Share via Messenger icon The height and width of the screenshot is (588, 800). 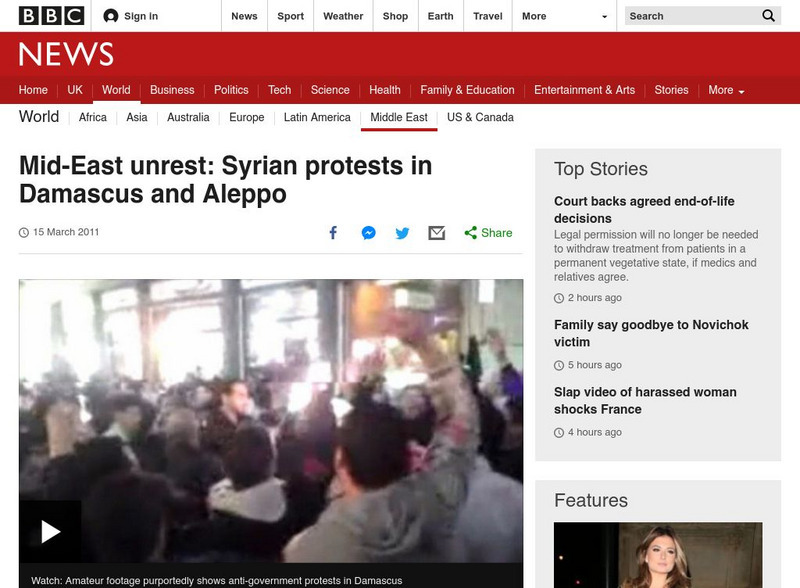pyautogui.click(x=368, y=233)
